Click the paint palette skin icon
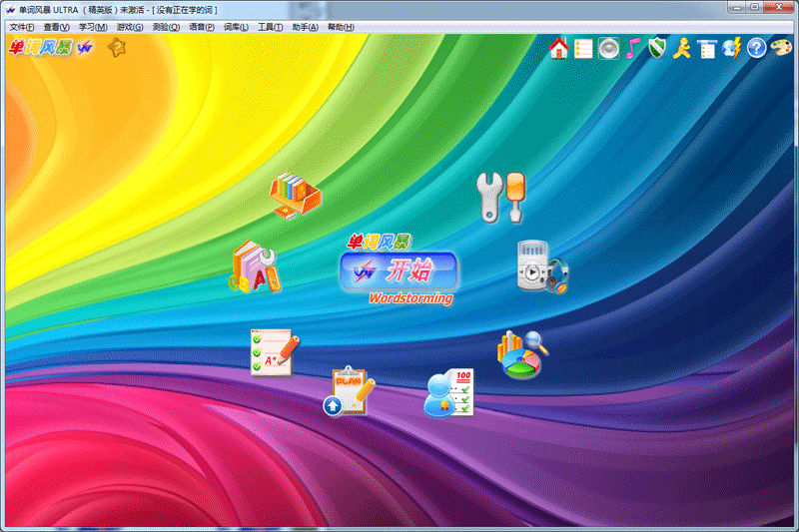Image resolution: width=799 pixels, height=532 pixels. [x=781, y=48]
